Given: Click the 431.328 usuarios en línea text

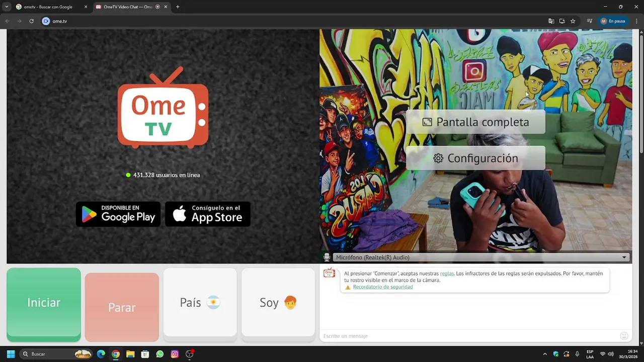Looking at the screenshot, I should [167, 175].
